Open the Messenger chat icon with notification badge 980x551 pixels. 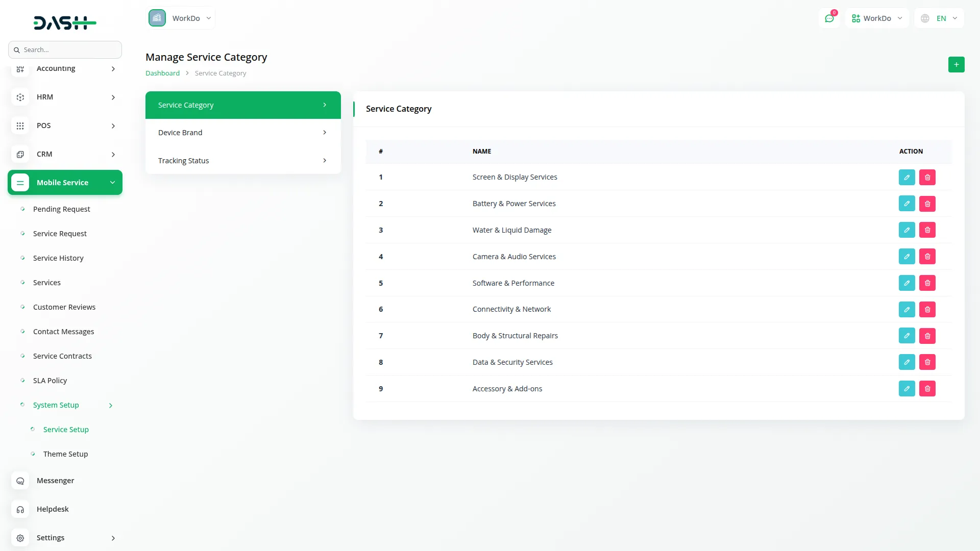829,18
